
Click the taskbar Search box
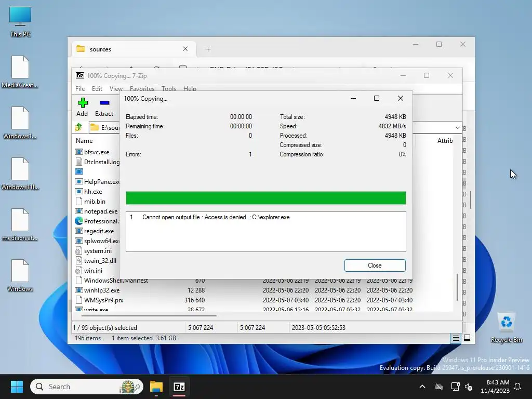[x=87, y=387]
